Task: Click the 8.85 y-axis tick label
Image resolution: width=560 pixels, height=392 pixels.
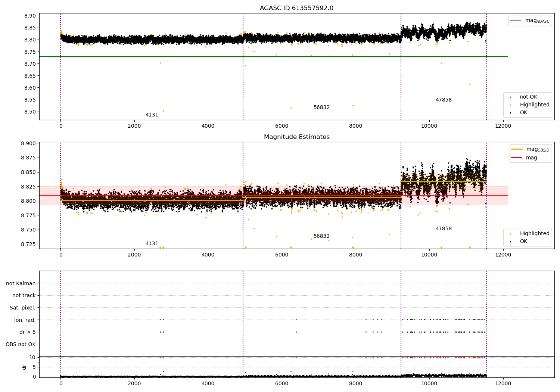Action: click(x=30, y=28)
